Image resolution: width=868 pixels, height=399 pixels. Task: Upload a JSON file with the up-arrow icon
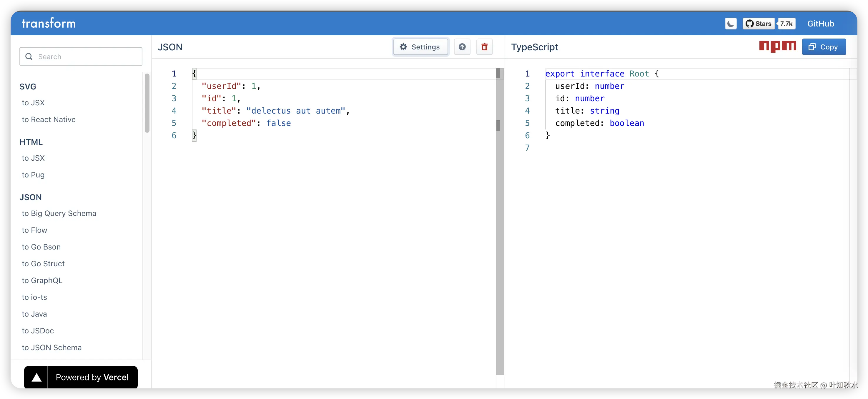462,47
